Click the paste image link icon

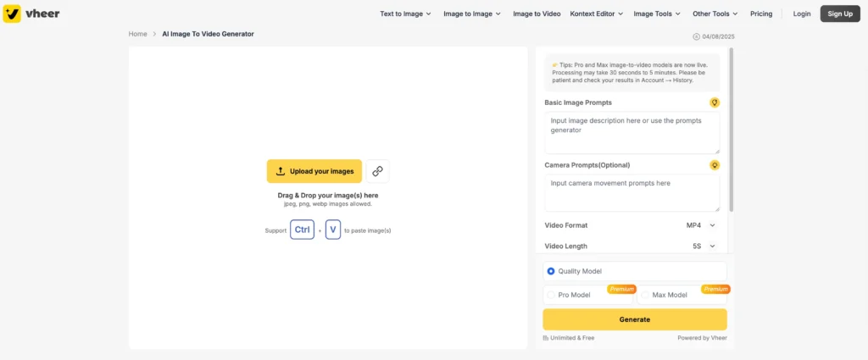(x=377, y=171)
